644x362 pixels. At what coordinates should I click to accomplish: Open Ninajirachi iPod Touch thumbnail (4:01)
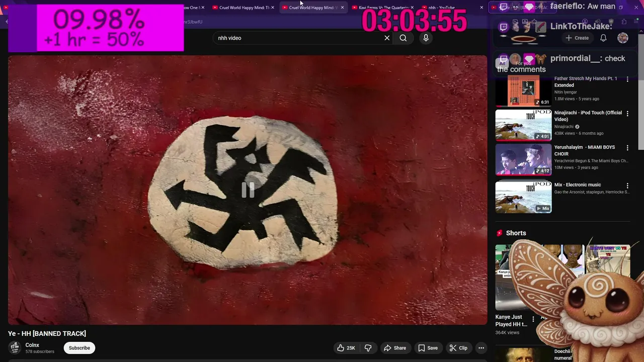tap(523, 125)
